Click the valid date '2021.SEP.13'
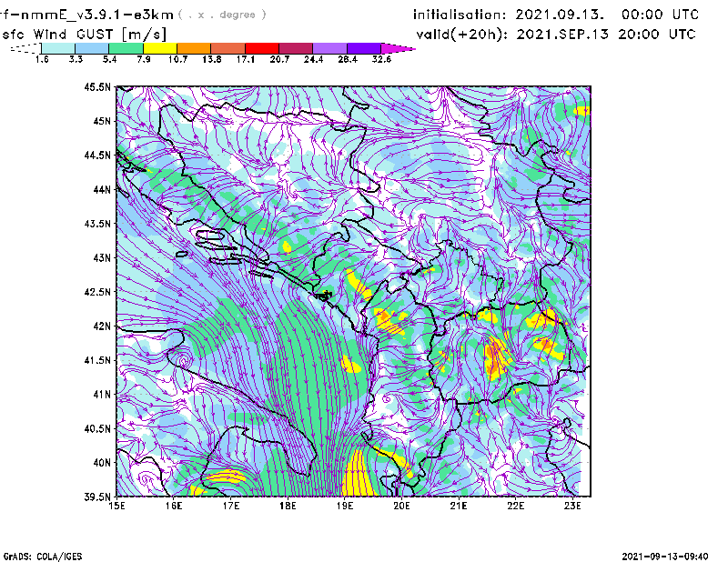 tap(562, 34)
